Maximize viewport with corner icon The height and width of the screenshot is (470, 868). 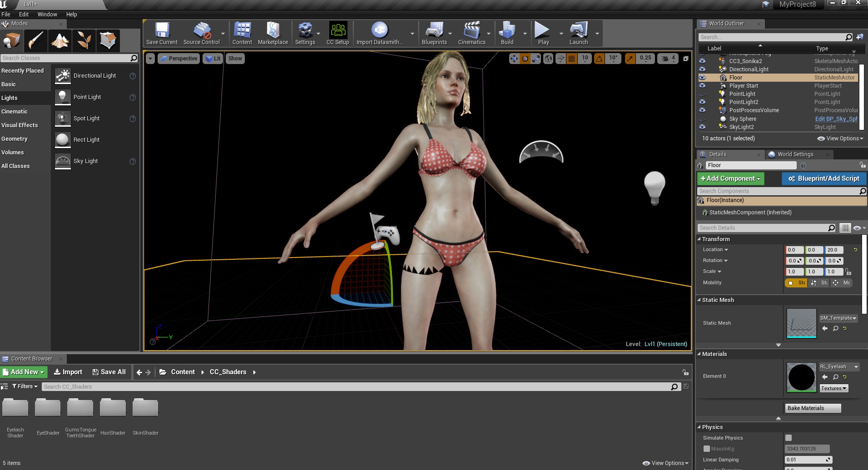pyautogui.click(x=686, y=59)
